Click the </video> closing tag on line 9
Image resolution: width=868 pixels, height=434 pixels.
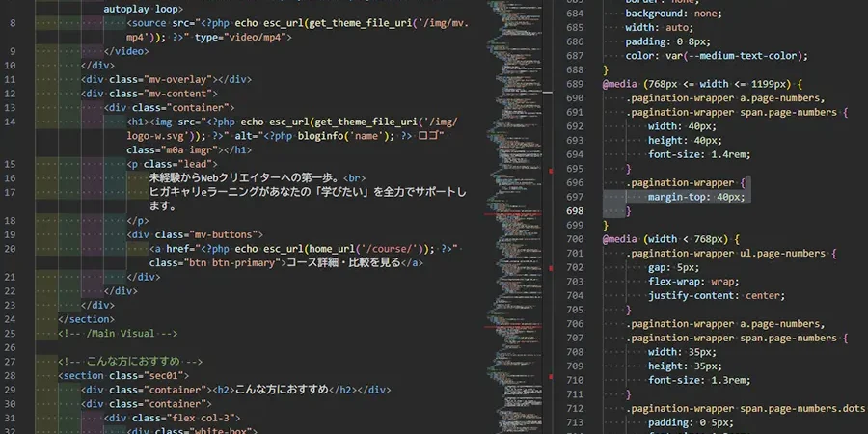(x=126, y=51)
